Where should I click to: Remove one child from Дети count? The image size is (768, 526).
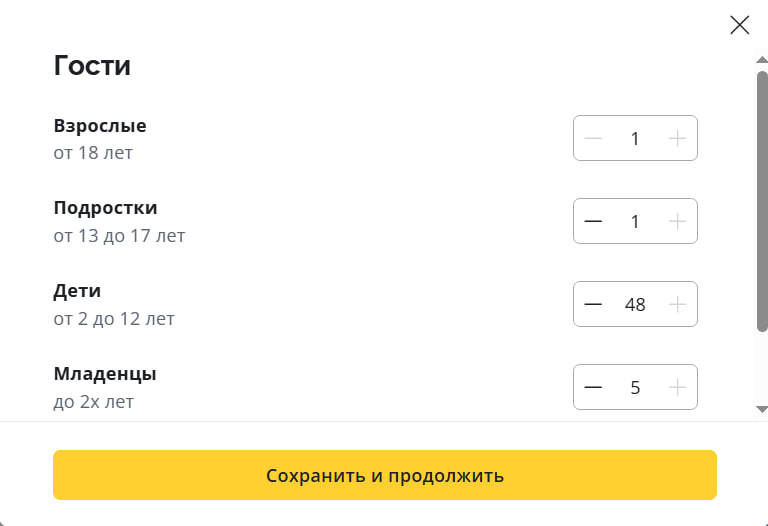[593, 304]
